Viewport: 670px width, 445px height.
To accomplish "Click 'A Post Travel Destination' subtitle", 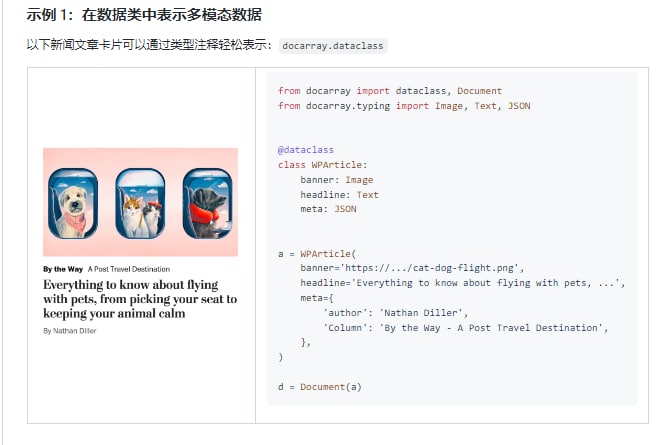I will (x=129, y=269).
